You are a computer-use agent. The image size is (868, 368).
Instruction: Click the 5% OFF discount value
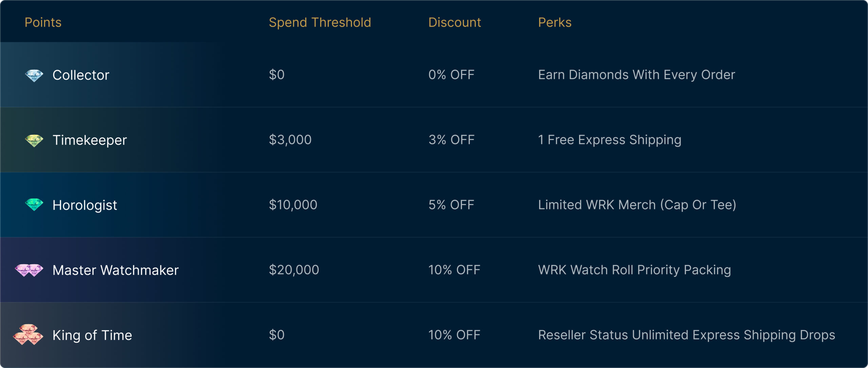(451, 205)
